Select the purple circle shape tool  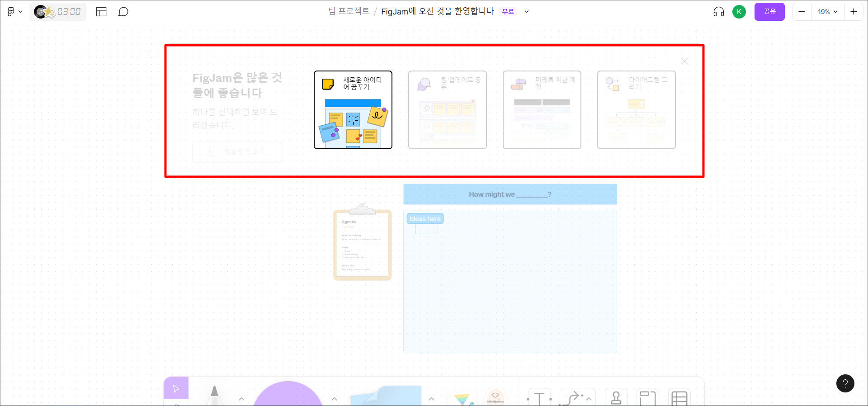(x=288, y=394)
